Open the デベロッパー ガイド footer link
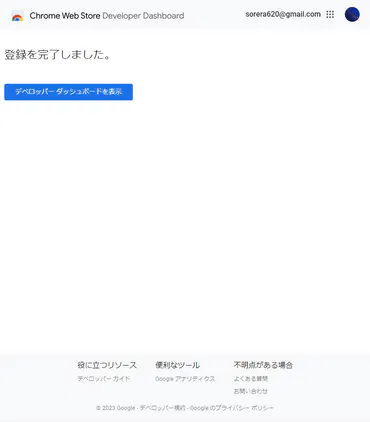The image size is (370, 422). pos(104,379)
